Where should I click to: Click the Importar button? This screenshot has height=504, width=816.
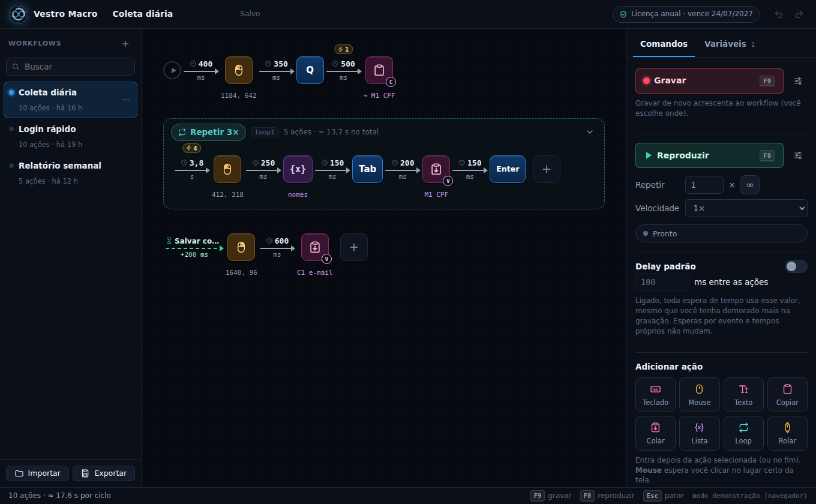pyautogui.click(x=37, y=473)
